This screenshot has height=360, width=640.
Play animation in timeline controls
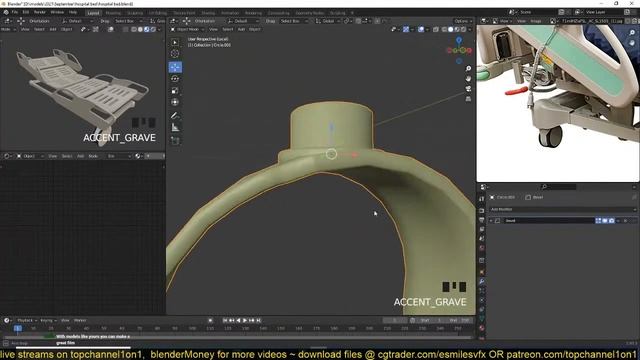click(x=245, y=320)
